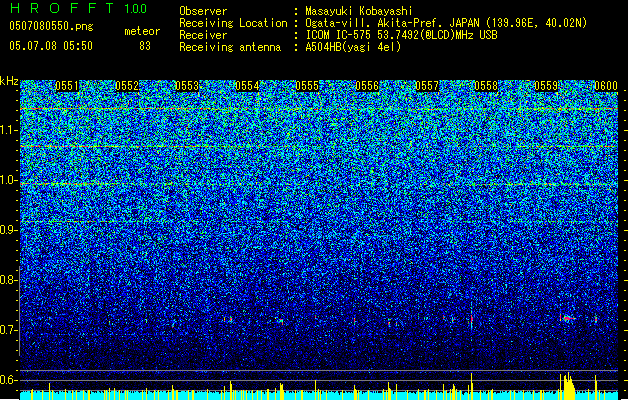Screen dimensions: 629x400
Task: Select the file name 0507080550.png
Action: click(51, 26)
